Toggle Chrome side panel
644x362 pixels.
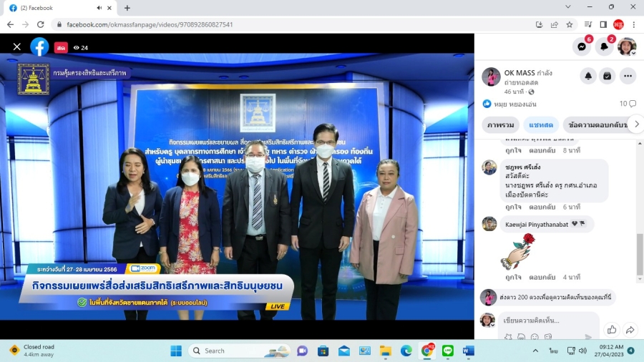point(603,24)
